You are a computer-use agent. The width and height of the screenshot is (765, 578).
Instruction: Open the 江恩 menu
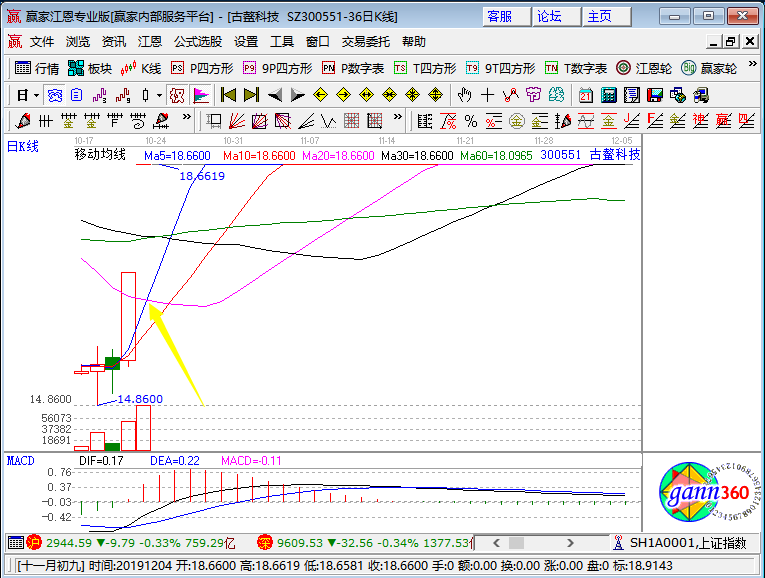click(149, 42)
